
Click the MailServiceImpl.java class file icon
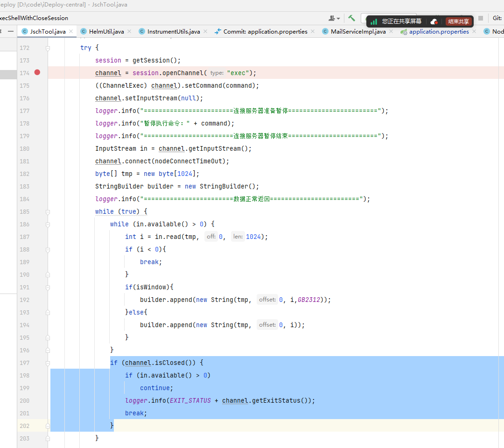coord(325,31)
